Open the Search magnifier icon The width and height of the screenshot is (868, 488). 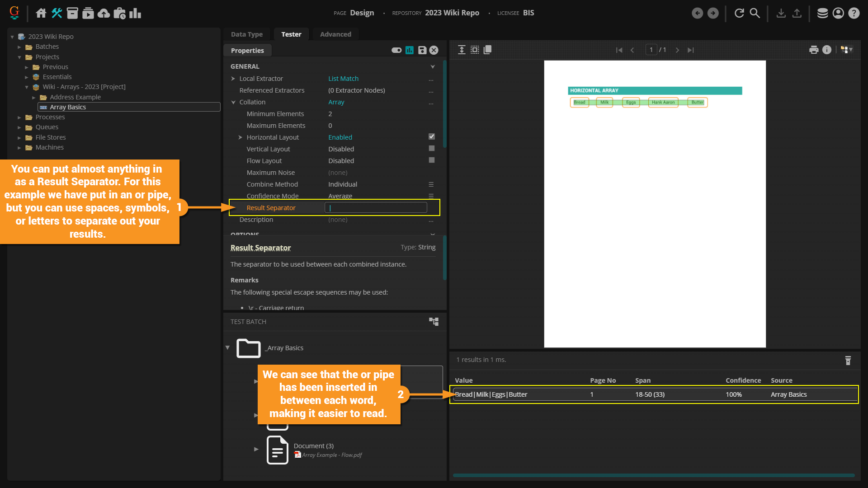755,13
